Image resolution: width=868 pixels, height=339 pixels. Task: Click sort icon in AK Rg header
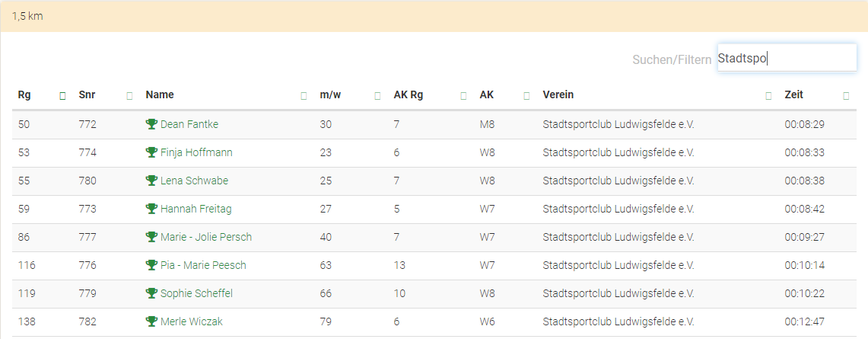click(463, 96)
